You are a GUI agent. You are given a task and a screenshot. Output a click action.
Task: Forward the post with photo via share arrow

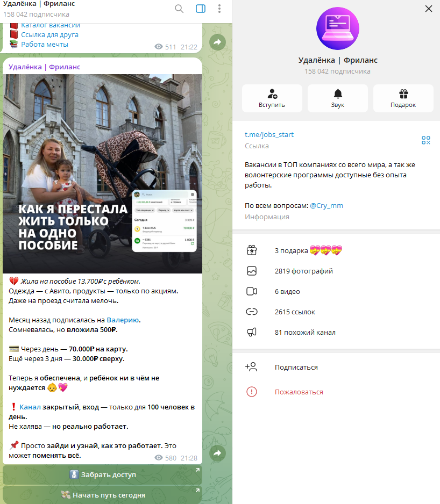tap(217, 453)
